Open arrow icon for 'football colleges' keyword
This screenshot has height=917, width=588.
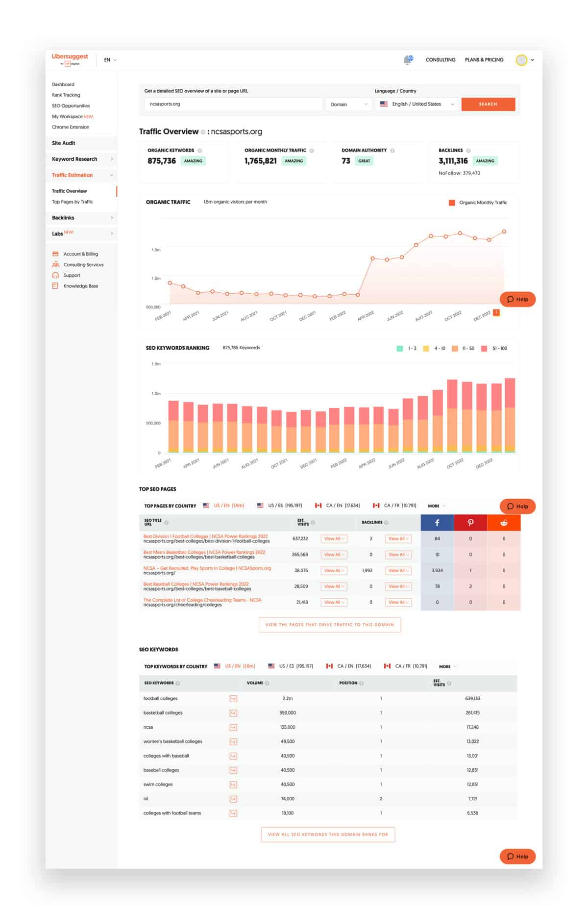[x=233, y=699]
